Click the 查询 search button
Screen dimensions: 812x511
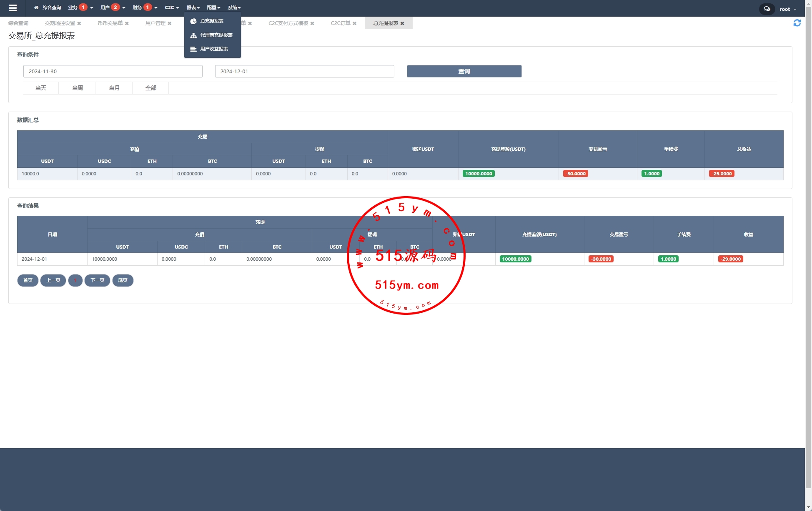(464, 71)
